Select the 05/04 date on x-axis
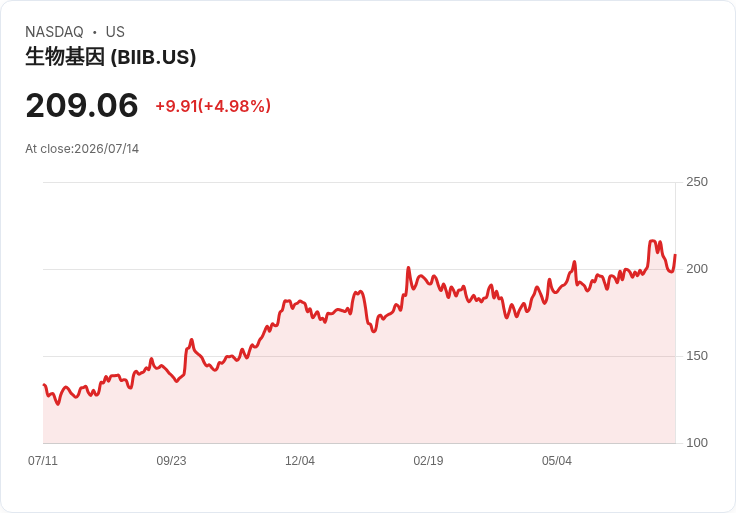 [x=557, y=461]
